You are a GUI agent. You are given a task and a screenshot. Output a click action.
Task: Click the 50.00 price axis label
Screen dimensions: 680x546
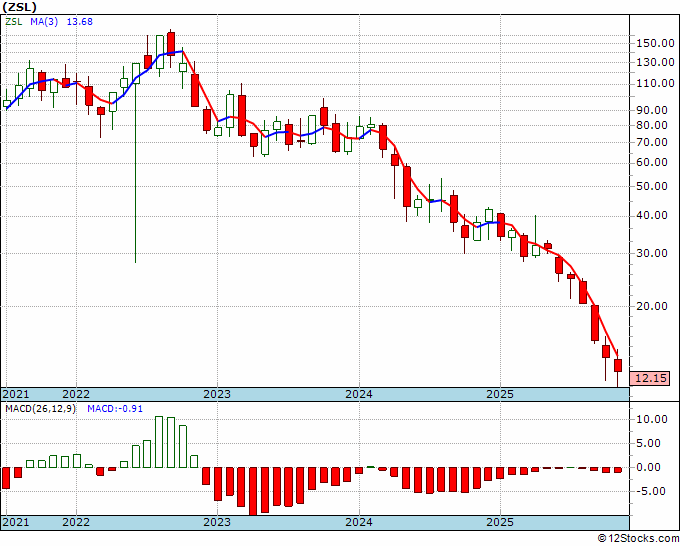click(x=652, y=186)
